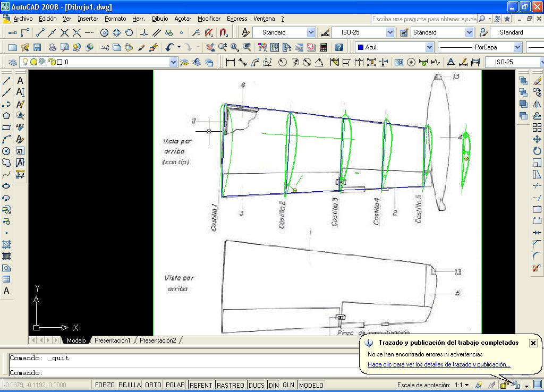Select the Pan realtime hand icon
The image size is (544, 392).
210,47
